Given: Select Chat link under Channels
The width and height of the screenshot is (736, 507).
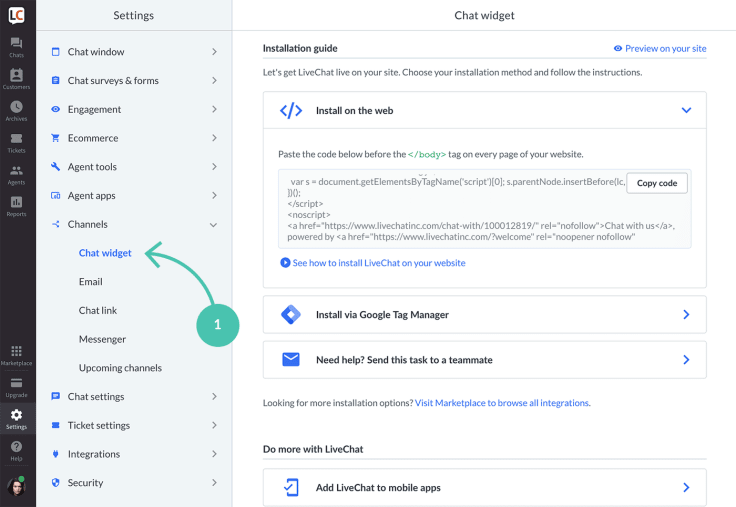Looking at the screenshot, I should (x=98, y=310).
